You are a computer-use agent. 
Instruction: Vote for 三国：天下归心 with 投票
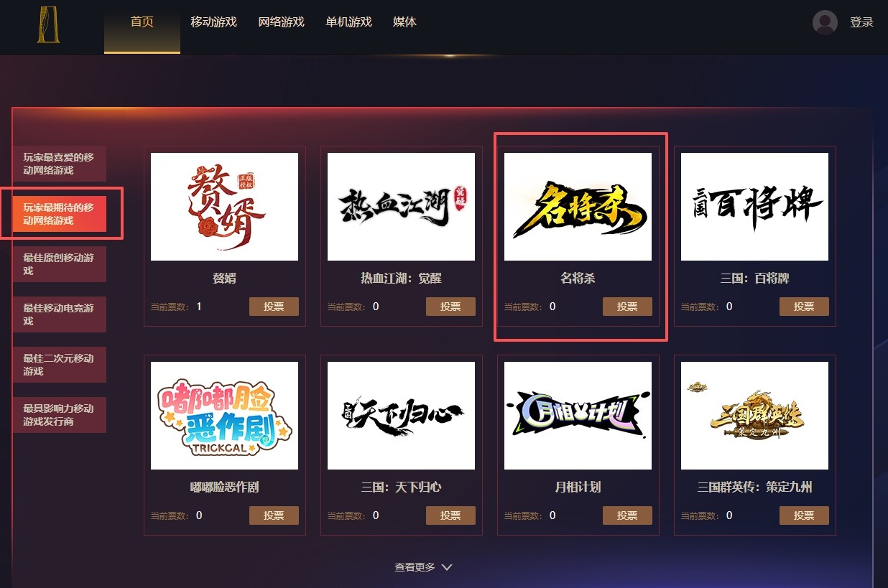pyautogui.click(x=450, y=515)
